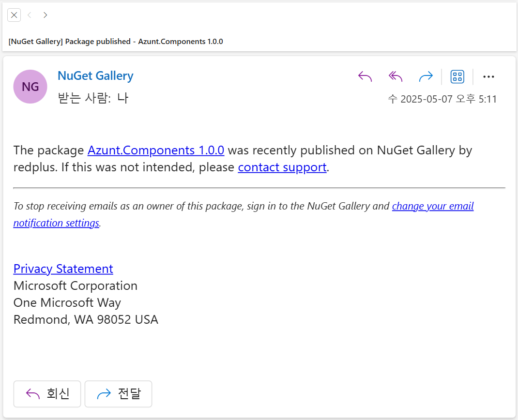Screen dimensions: 518x420
Task: Click the Reply All icon
Action: (395, 76)
